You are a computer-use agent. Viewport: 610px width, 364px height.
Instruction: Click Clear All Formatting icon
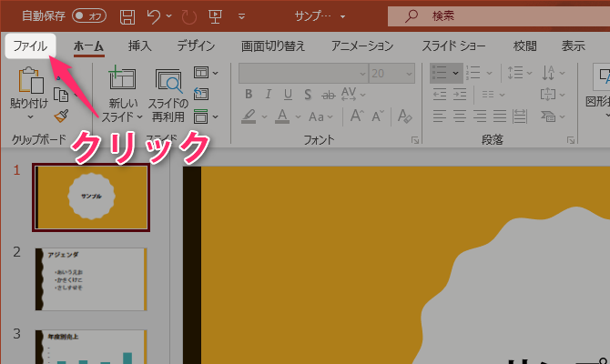404,116
